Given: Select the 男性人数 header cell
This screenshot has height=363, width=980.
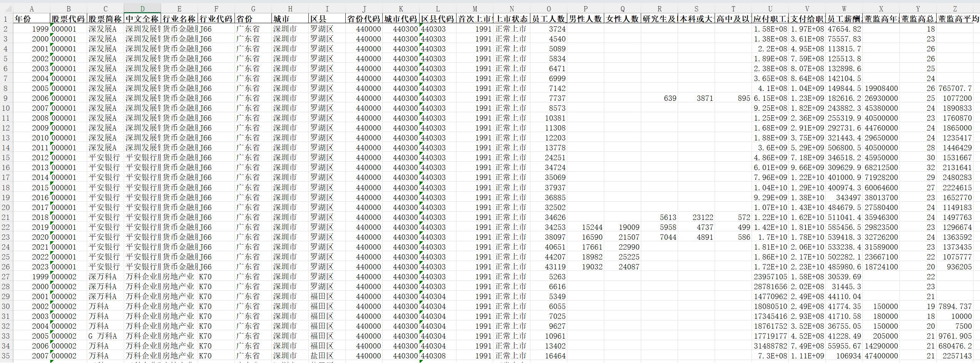Looking at the screenshot, I should 586,19.
